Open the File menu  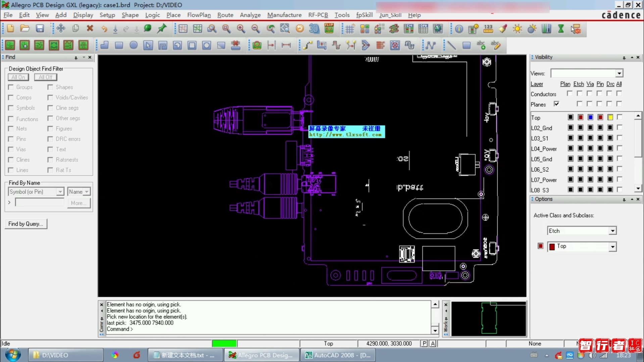click(x=8, y=15)
